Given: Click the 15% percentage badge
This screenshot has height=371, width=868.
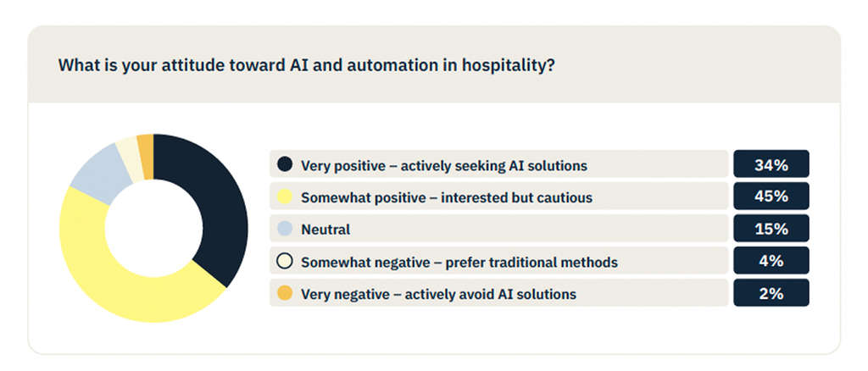Looking at the screenshot, I should coord(771,229).
